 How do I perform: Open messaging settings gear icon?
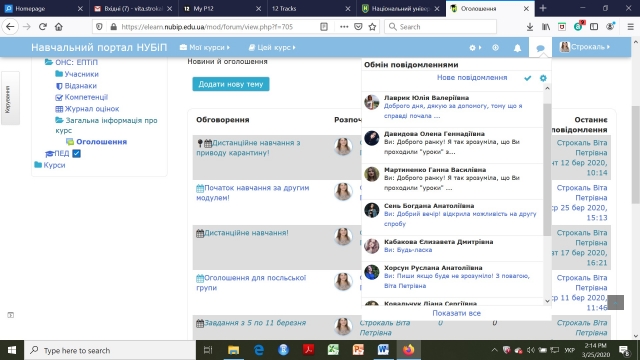[543, 78]
